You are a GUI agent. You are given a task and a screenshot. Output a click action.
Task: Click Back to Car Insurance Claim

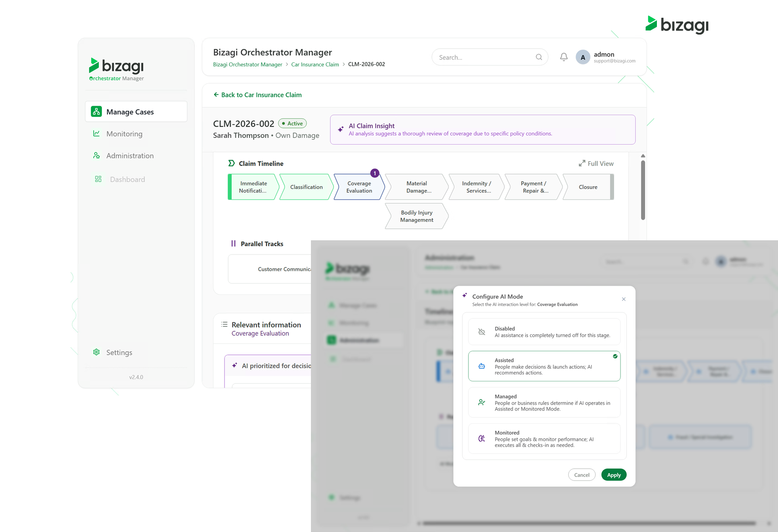(x=258, y=95)
